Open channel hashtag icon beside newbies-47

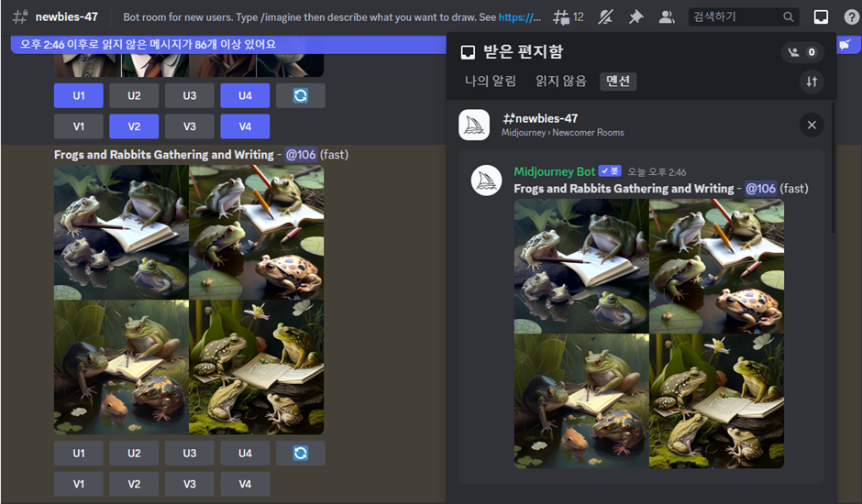pos(20,17)
